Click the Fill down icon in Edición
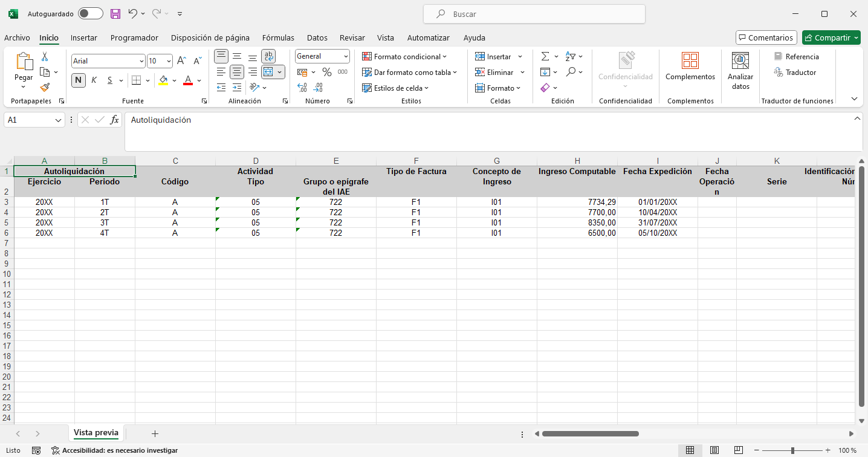Image resolution: width=868 pixels, height=457 pixels. (545, 72)
